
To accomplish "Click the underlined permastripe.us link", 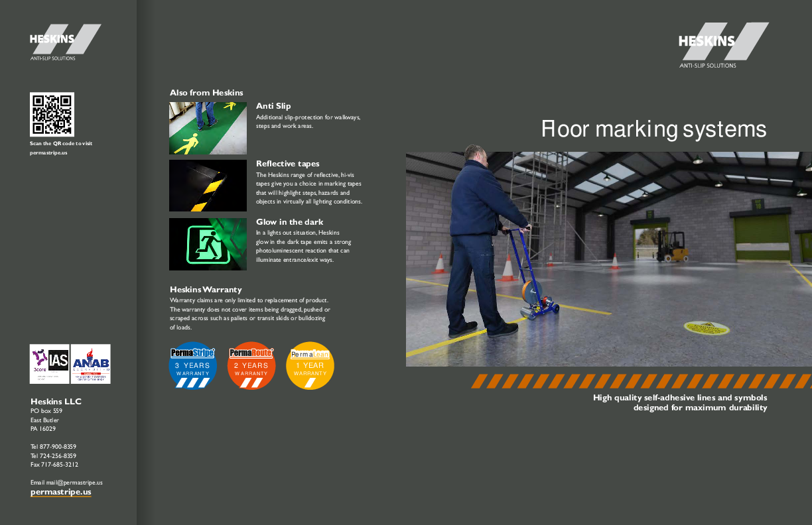I will (60, 493).
